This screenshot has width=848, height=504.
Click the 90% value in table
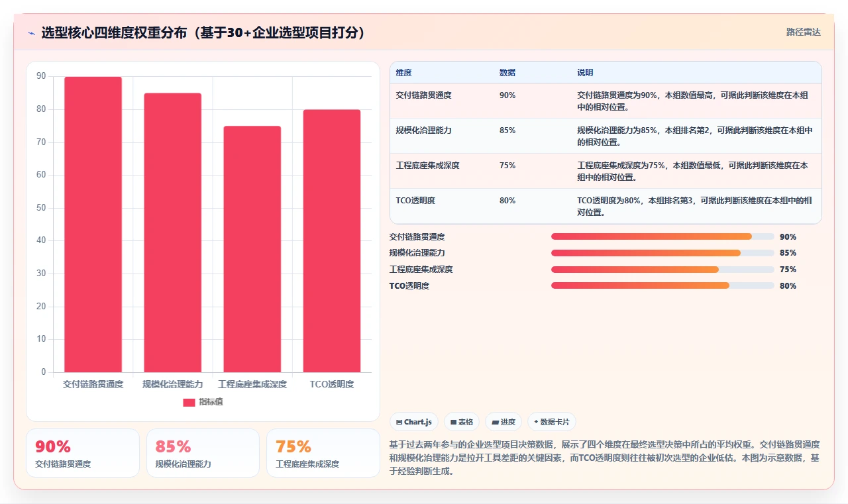pos(507,95)
